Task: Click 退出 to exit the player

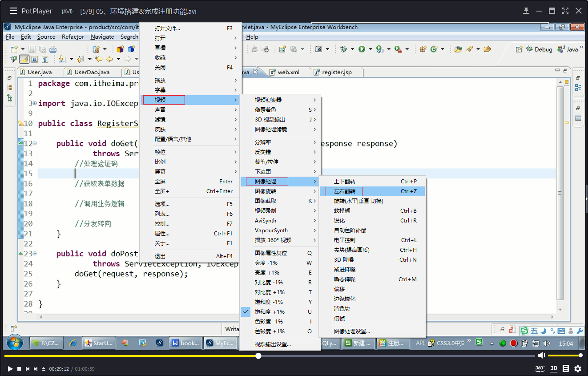Action: click(190, 256)
